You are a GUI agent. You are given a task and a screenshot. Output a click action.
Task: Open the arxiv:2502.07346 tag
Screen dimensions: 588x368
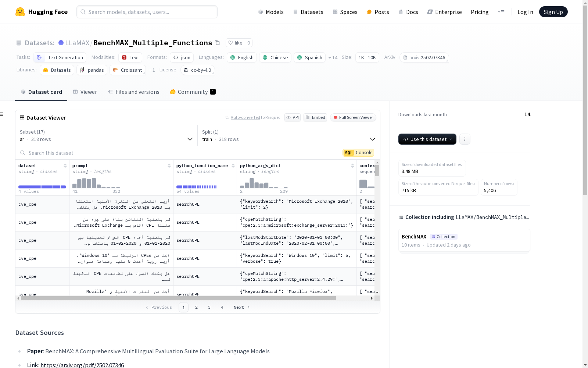424,57
